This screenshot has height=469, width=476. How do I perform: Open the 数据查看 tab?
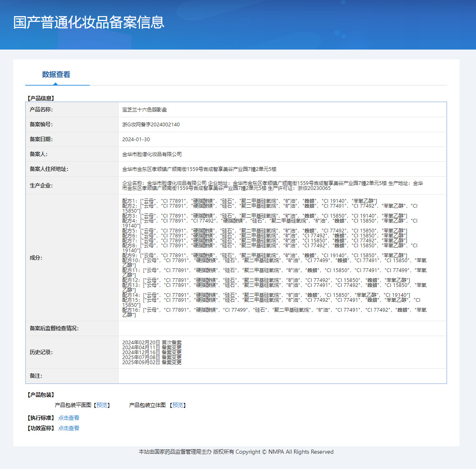(x=56, y=74)
